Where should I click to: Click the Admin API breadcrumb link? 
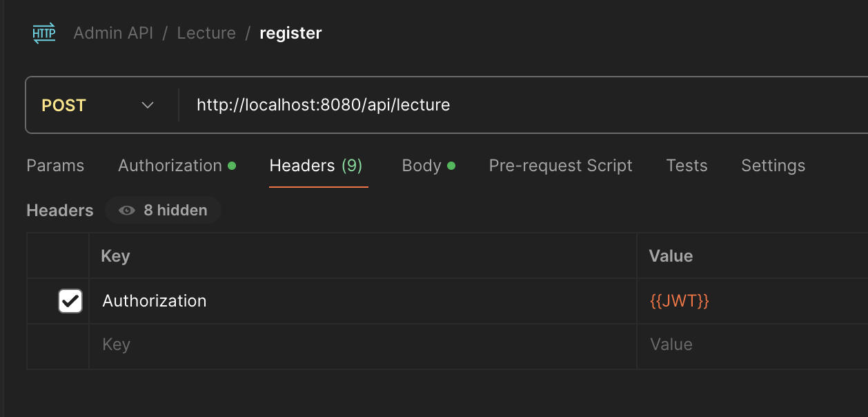(x=113, y=33)
